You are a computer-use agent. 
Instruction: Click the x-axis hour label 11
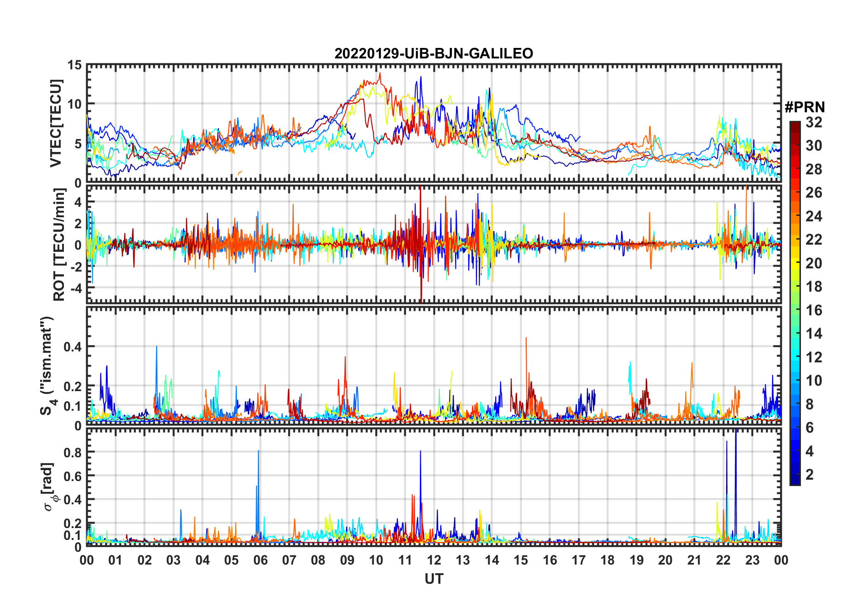[x=405, y=560]
